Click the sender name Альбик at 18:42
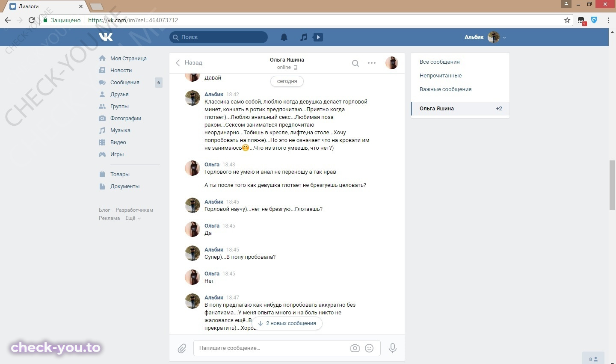The image size is (616, 364). [x=214, y=95]
